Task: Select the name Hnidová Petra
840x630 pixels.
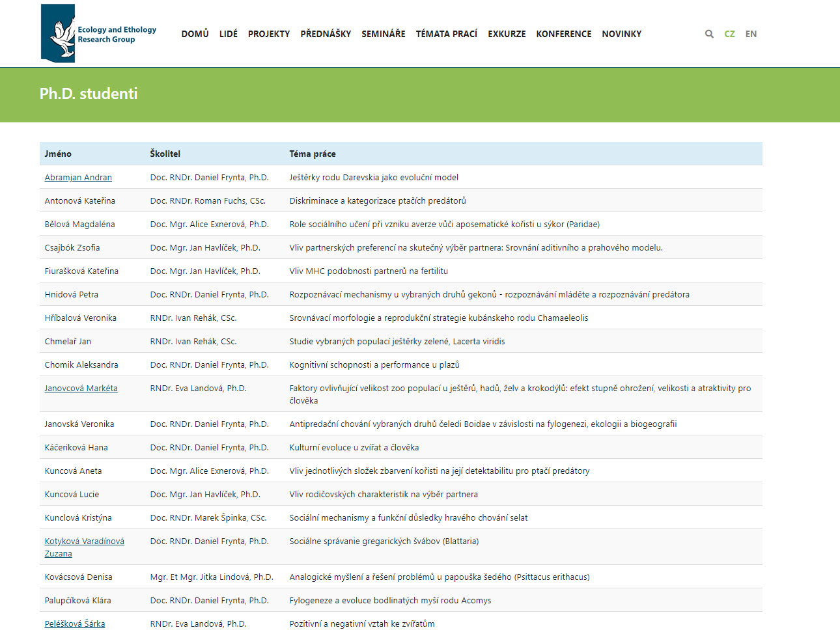Action: [71, 294]
